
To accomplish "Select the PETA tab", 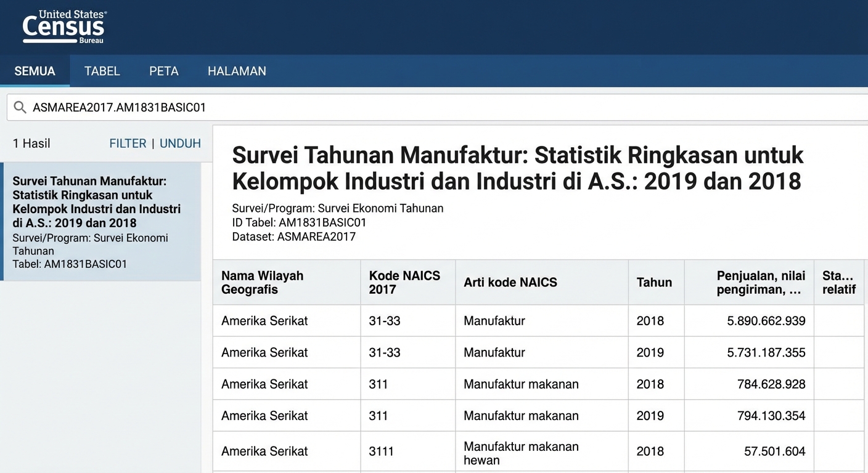I will click(x=163, y=71).
